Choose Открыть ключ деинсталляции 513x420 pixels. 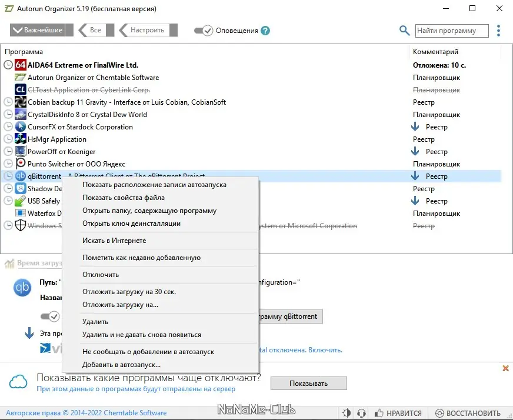pyautogui.click(x=160, y=224)
